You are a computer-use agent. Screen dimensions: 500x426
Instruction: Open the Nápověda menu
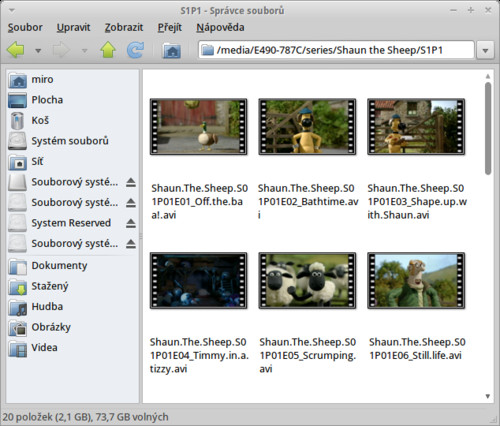click(x=220, y=27)
